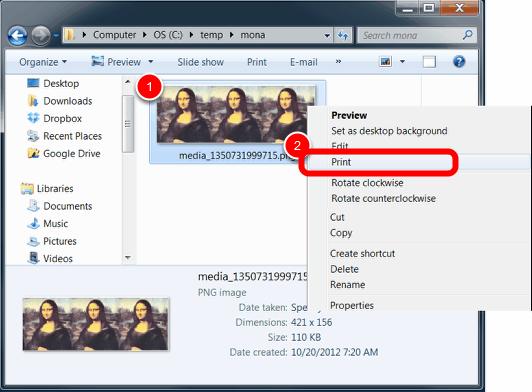Screen dimensions: 532x392
Task: Open the recent pages dropdown arrow
Action: (56, 35)
